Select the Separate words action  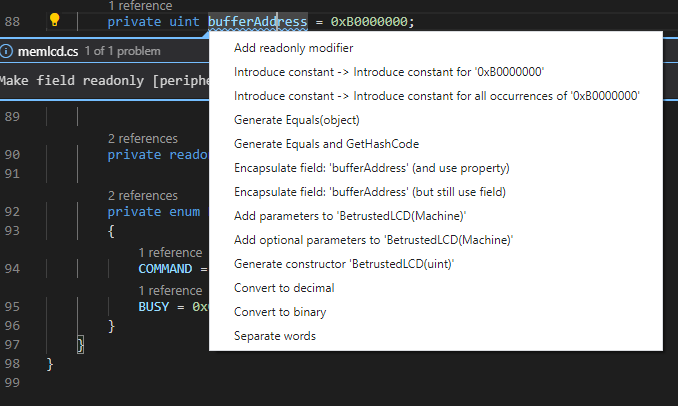(x=275, y=336)
